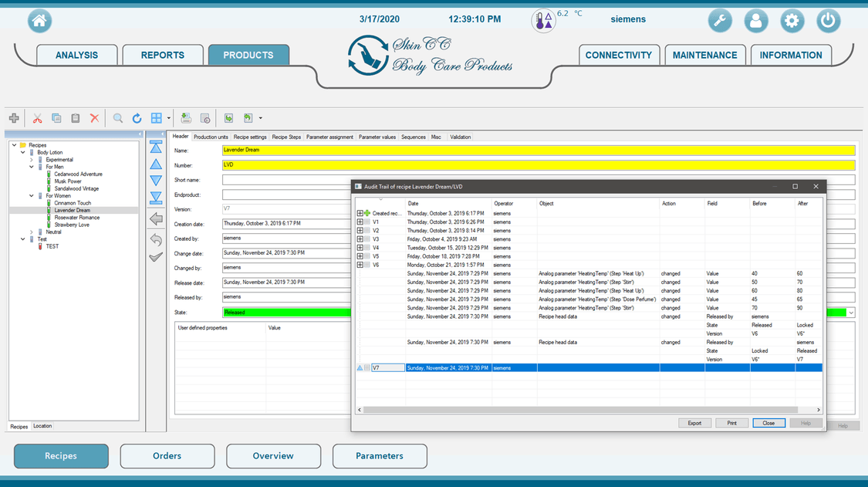
Task: Open the State dropdown arrow
Action: click(851, 313)
